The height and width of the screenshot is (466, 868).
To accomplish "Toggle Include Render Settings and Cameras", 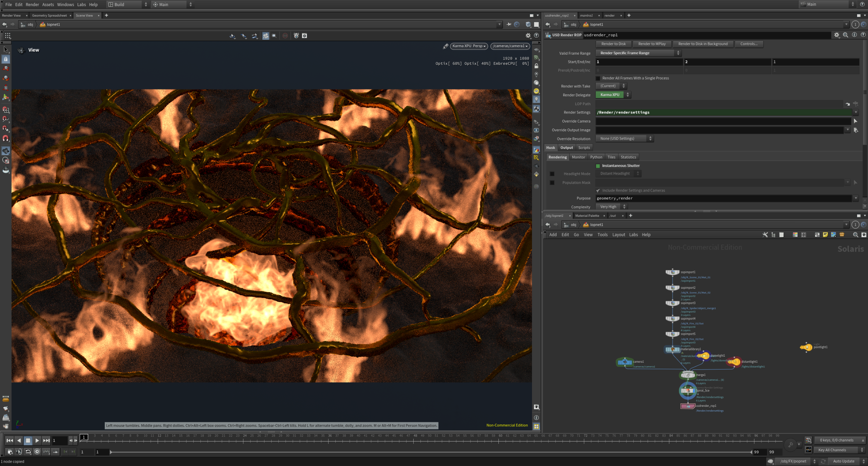I will tap(598, 191).
